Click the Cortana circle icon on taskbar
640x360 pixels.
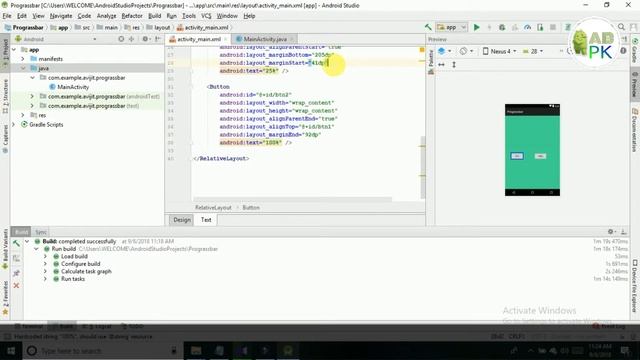(x=32, y=351)
